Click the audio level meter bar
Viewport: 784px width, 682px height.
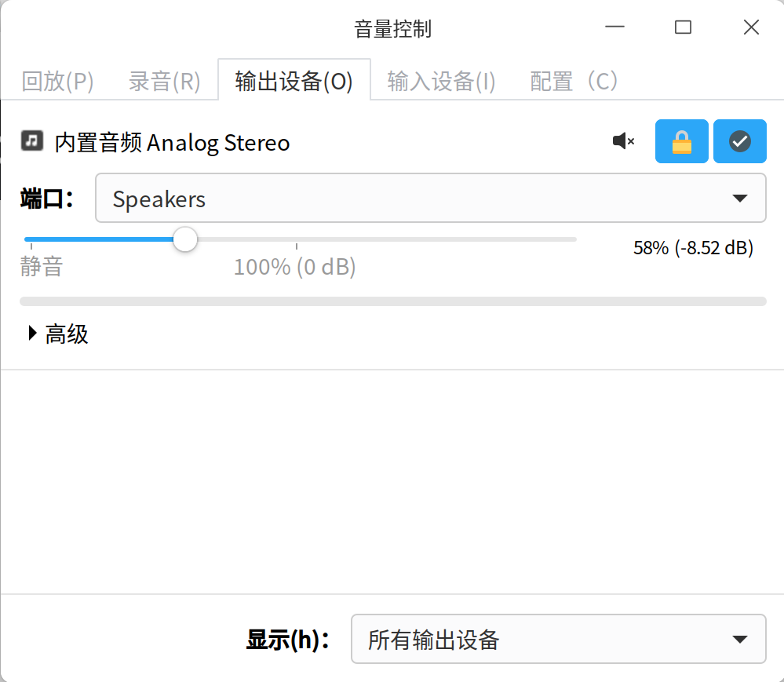(x=393, y=301)
